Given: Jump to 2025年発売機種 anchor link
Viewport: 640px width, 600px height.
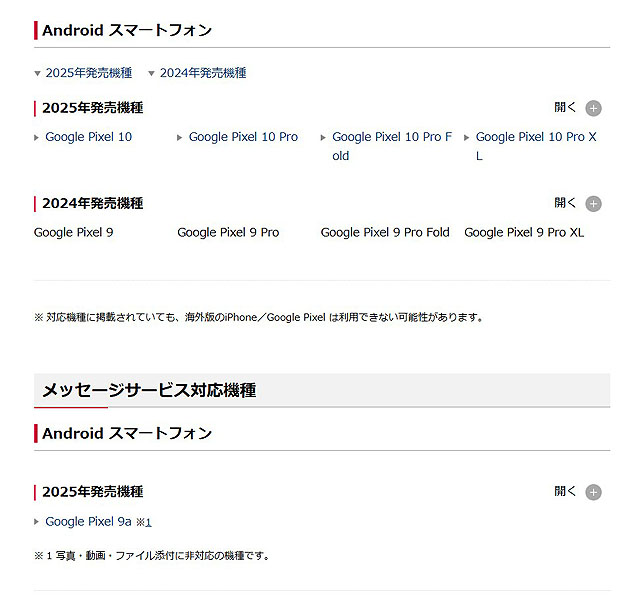Looking at the screenshot, I should coord(88,73).
